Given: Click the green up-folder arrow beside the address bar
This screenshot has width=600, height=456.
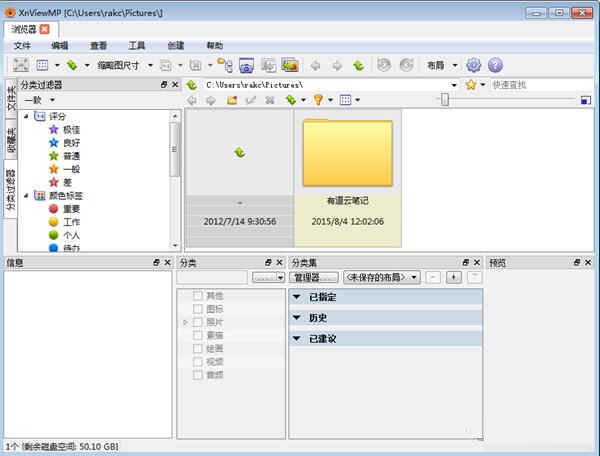Looking at the screenshot, I should [x=193, y=85].
